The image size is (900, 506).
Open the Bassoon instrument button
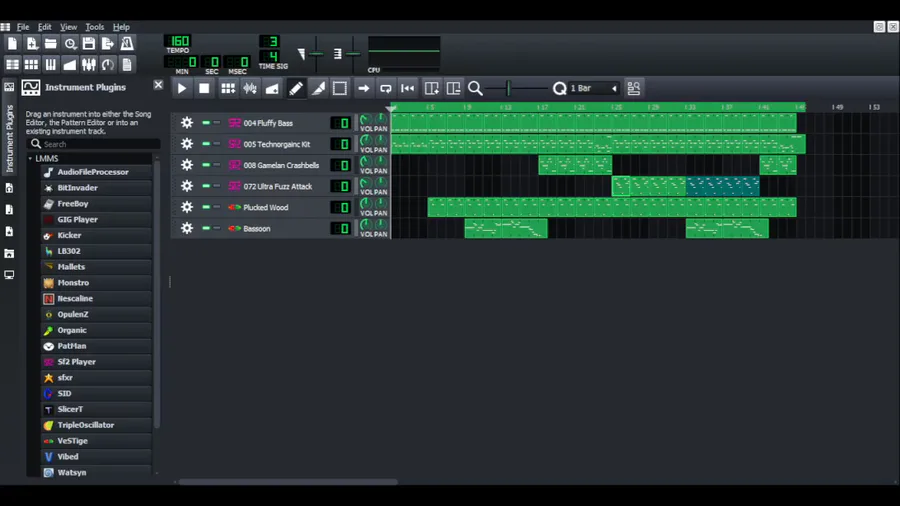(x=277, y=228)
